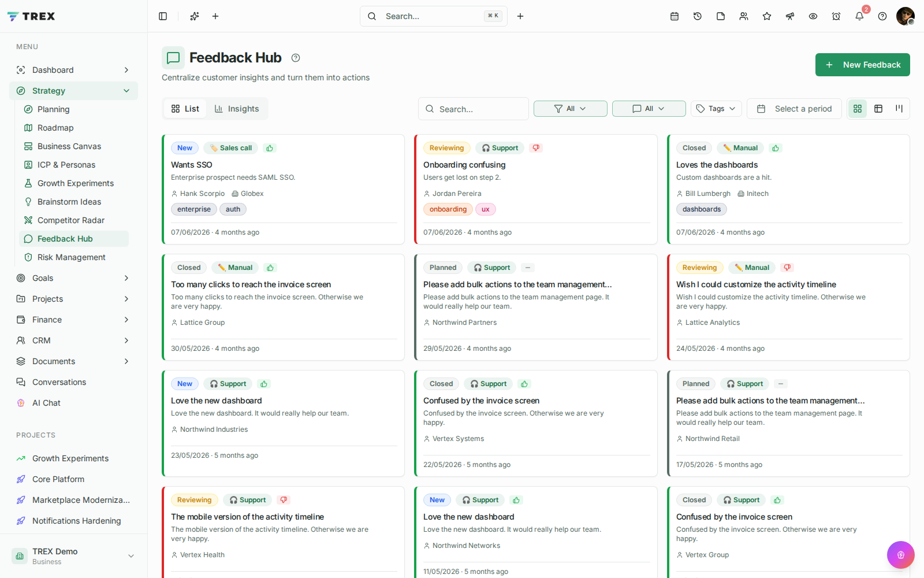The width and height of the screenshot is (924, 578).
Task: Open the history clock icon
Action: click(x=698, y=16)
